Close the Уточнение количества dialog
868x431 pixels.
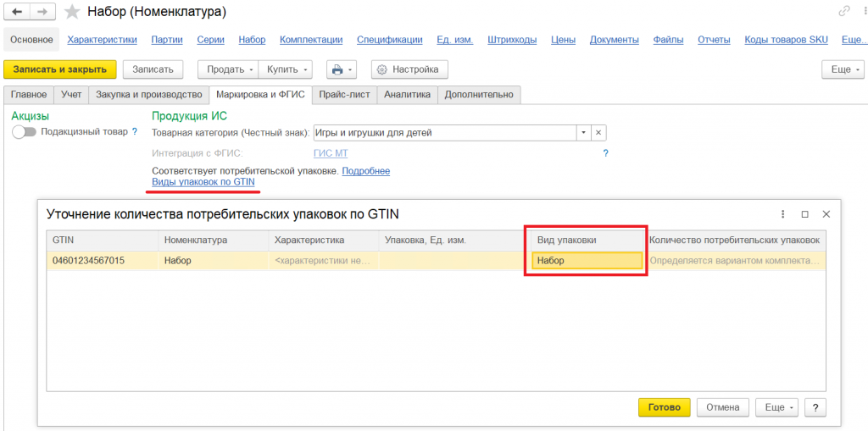[x=826, y=214]
